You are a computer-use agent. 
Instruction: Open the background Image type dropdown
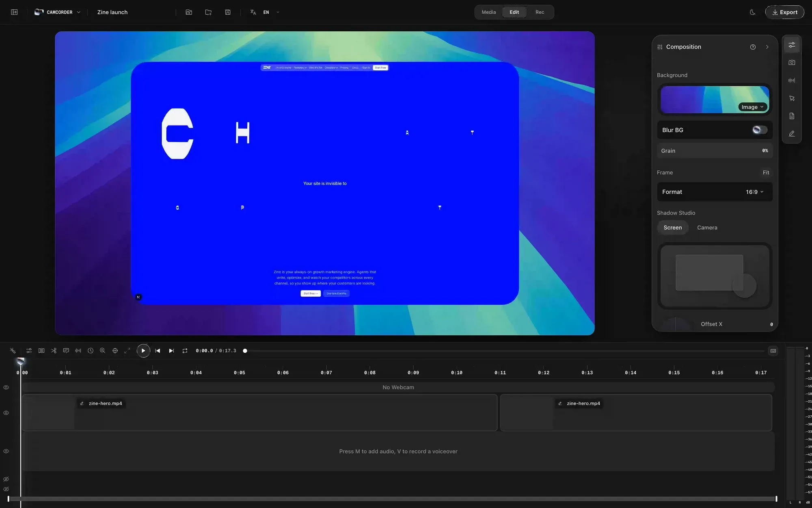coord(753,107)
